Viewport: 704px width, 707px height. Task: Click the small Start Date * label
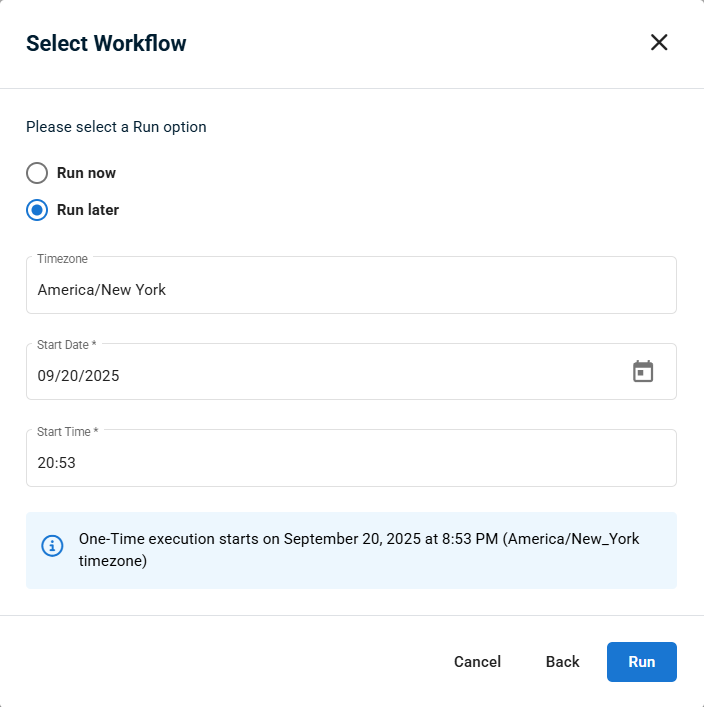67,345
